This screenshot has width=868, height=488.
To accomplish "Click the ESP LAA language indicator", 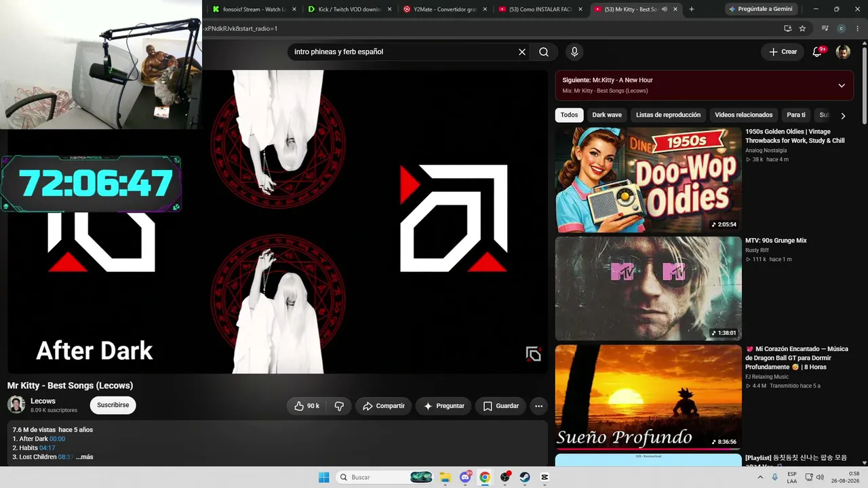I will pos(792,477).
